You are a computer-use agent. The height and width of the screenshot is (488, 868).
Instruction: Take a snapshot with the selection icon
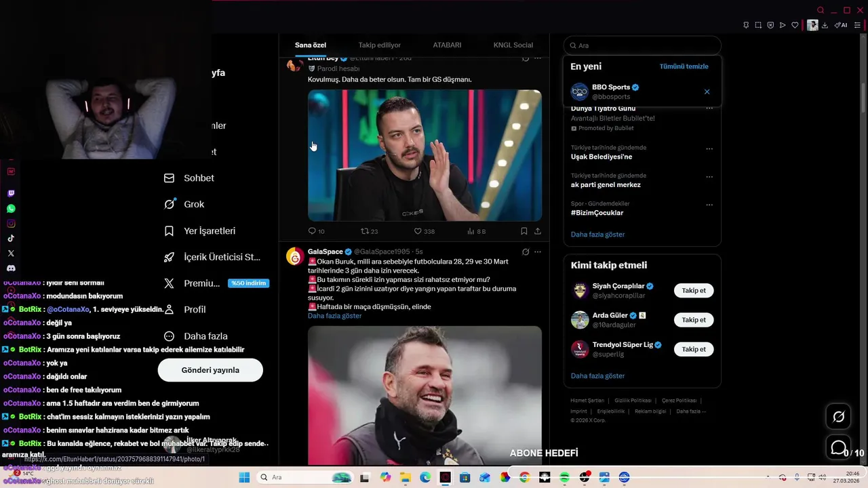758,25
